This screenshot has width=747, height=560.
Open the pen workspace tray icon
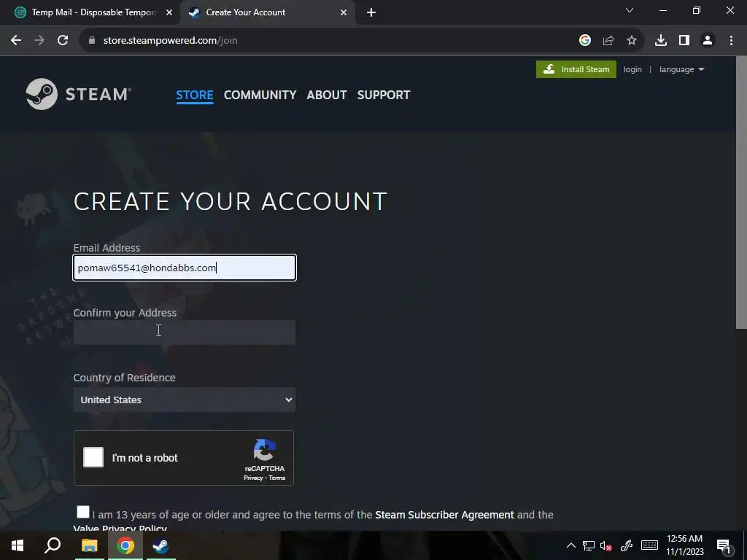pyautogui.click(x=627, y=545)
